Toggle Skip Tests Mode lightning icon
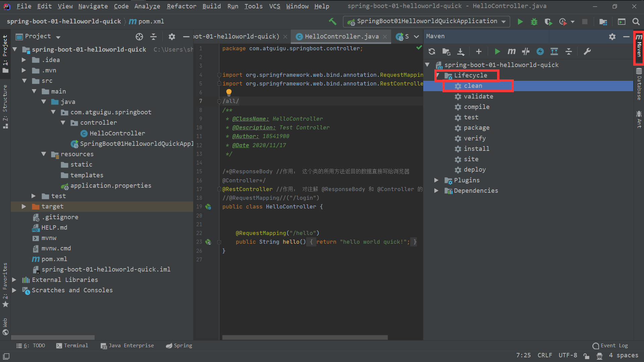 (x=540, y=51)
